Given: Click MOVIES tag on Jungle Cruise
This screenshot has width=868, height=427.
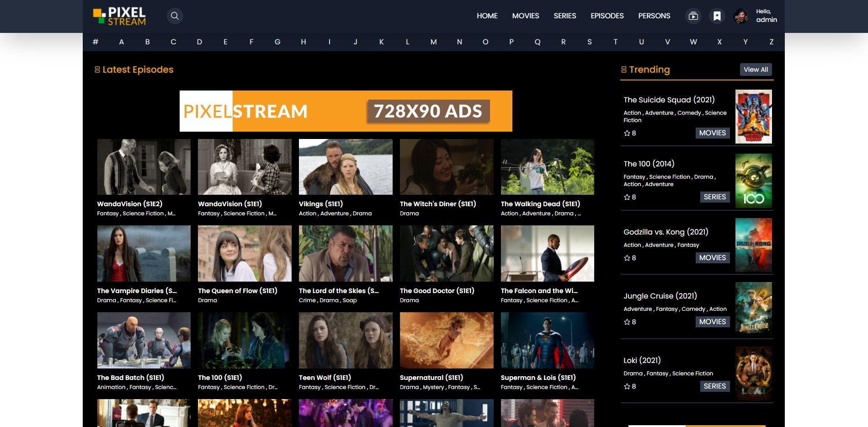Looking at the screenshot, I should pos(713,322).
